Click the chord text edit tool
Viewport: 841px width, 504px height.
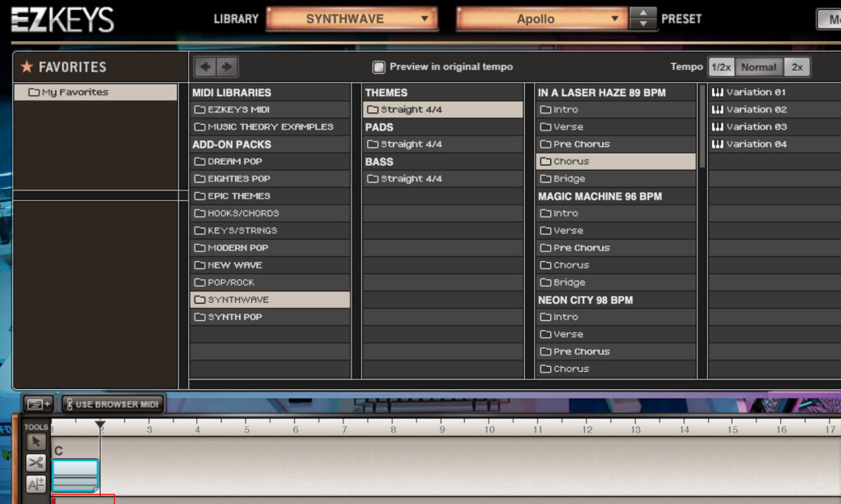(35, 483)
